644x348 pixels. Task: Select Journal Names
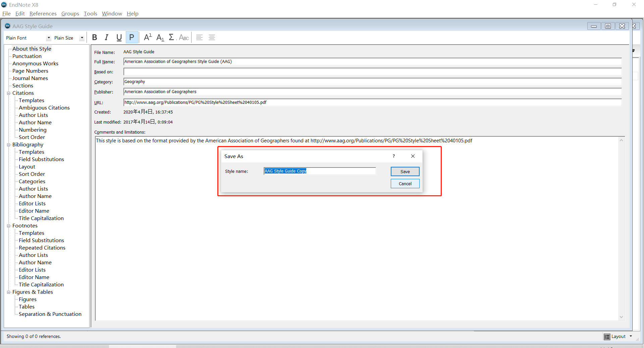click(x=30, y=78)
